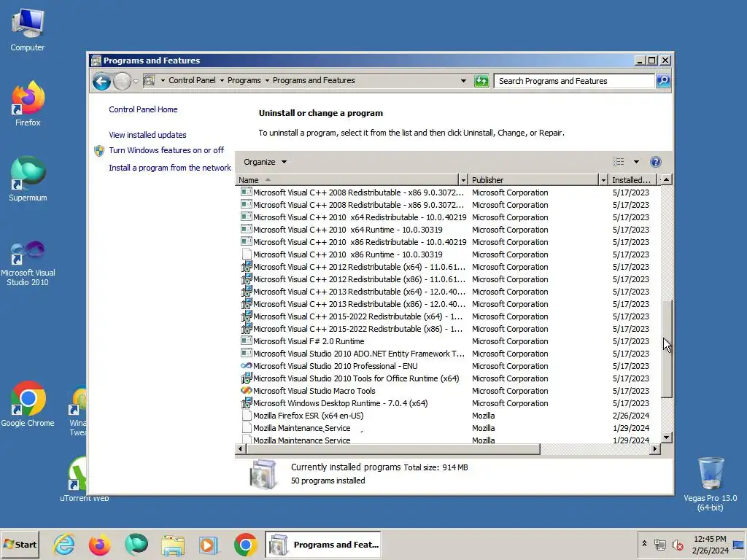Sort by Publisher column header
Screen dimensions: 747x560
pos(533,180)
